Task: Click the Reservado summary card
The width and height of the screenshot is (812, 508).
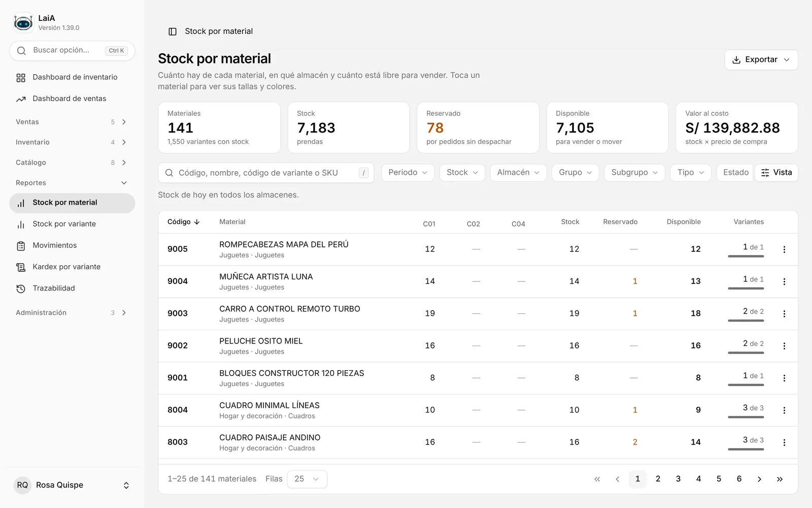Action: click(x=478, y=128)
